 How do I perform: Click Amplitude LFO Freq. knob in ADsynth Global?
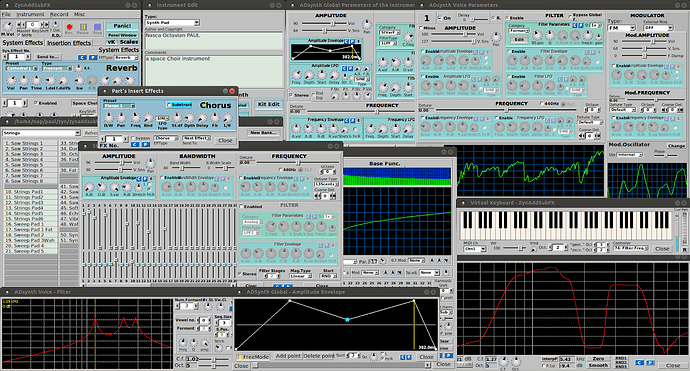297,75
